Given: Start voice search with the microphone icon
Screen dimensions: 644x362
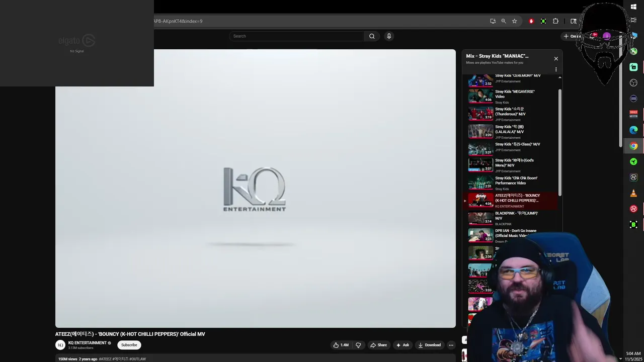Looking at the screenshot, I should point(388,36).
